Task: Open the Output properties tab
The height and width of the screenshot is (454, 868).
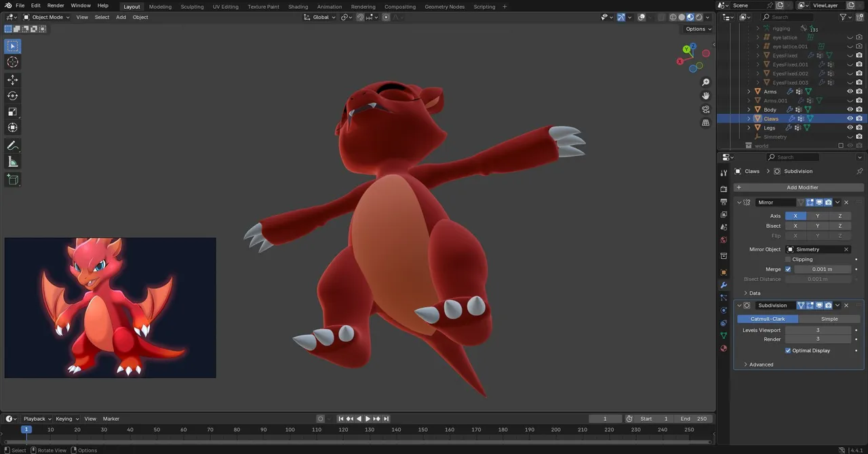Action: pos(724,202)
